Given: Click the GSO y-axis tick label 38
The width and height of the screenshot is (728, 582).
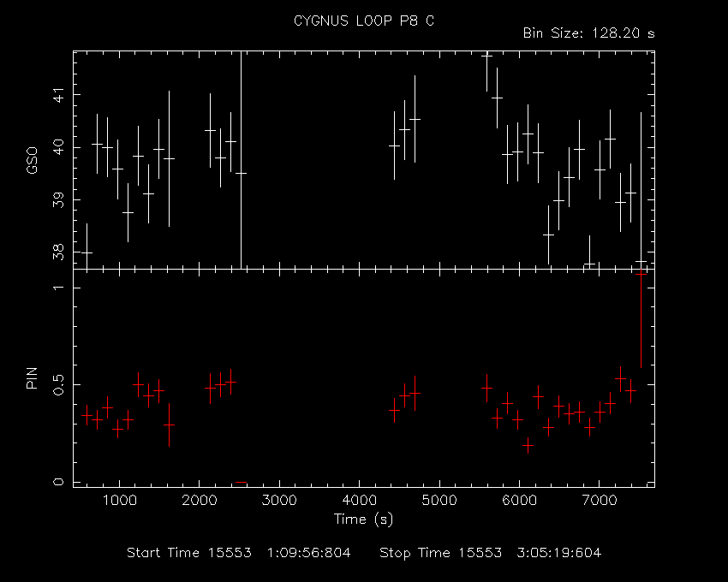Looking at the screenshot, I should pos(58,252).
